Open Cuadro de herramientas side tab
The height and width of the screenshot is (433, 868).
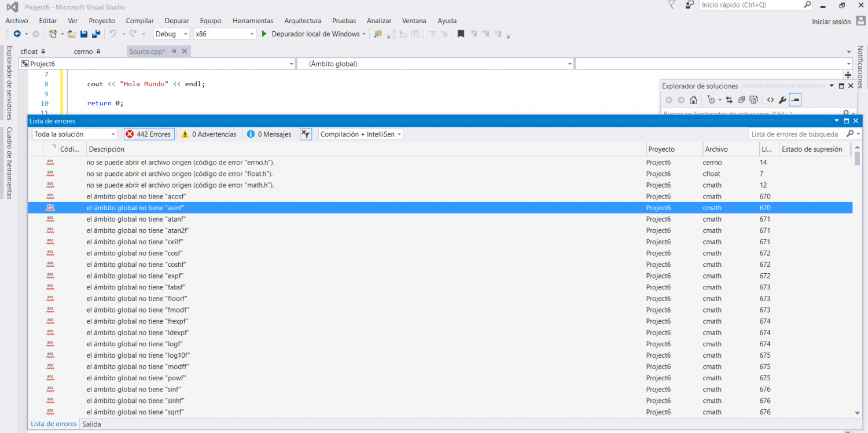[x=9, y=163]
